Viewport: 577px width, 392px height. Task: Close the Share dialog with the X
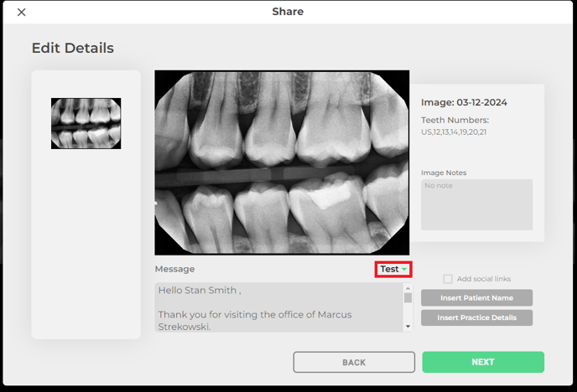pos(21,12)
